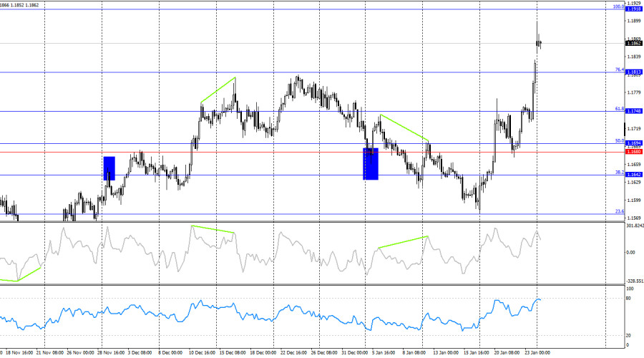Select the current price tag 1.1862
Image resolution: width=644 pixels, height=358 pixels.
pos(633,44)
